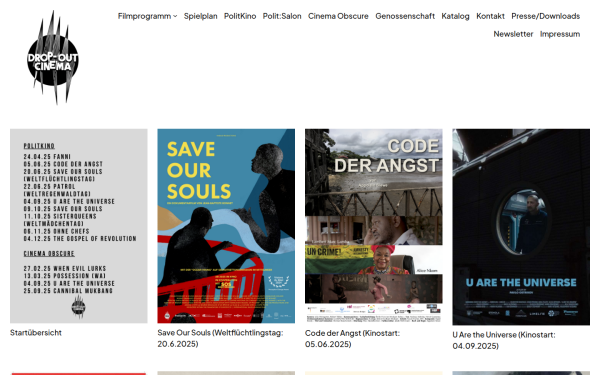The width and height of the screenshot is (600, 375).
Task: Click U Are the Universe (Kinostart) caption
Action: (x=504, y=340)
